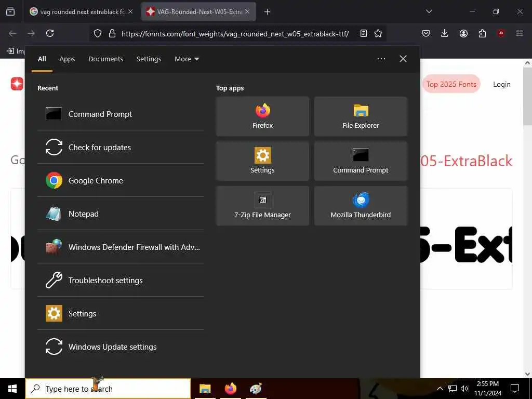The image size is (532, 399).
Task: Open search panel options ellipsis menu
Action: coord(381,59)
